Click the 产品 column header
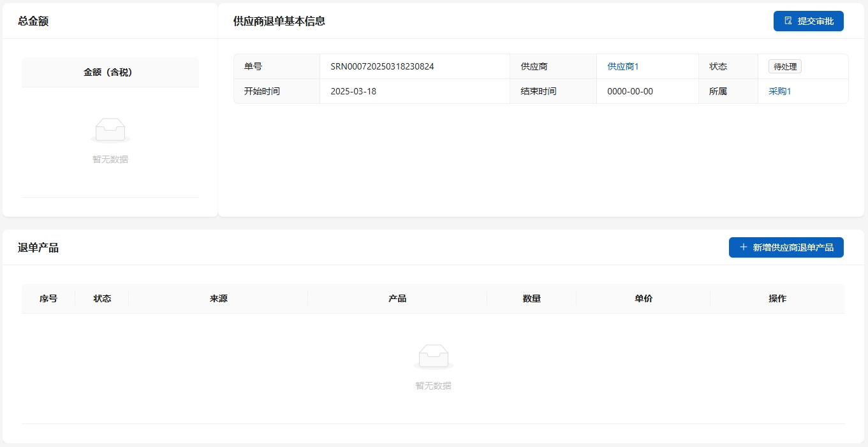Screen dimensions: 868x447 [x=397, y=298]
